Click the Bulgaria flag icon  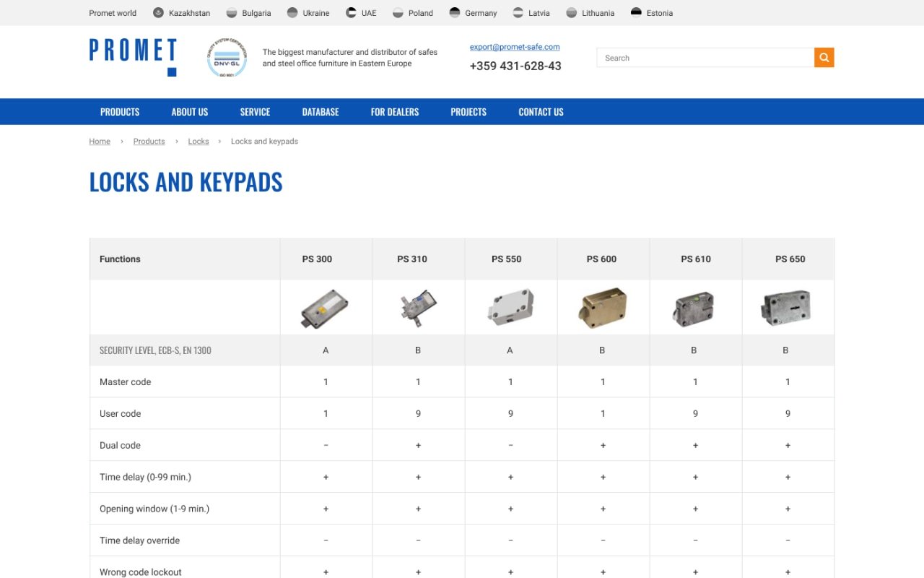232,13
